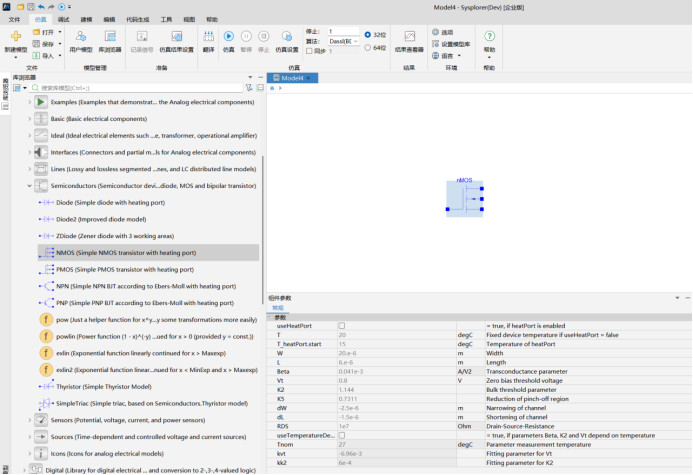Open 仿真设置 (simulation settings) icon
Image resolution: width=693 pixels, height=475 pixels.
tap(287, 36)
